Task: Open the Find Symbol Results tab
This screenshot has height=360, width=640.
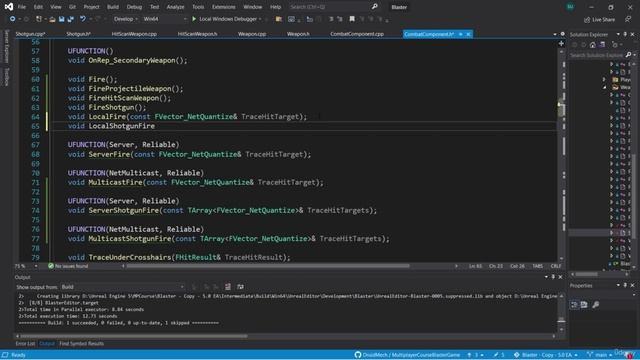Action: tap(82, 344)
